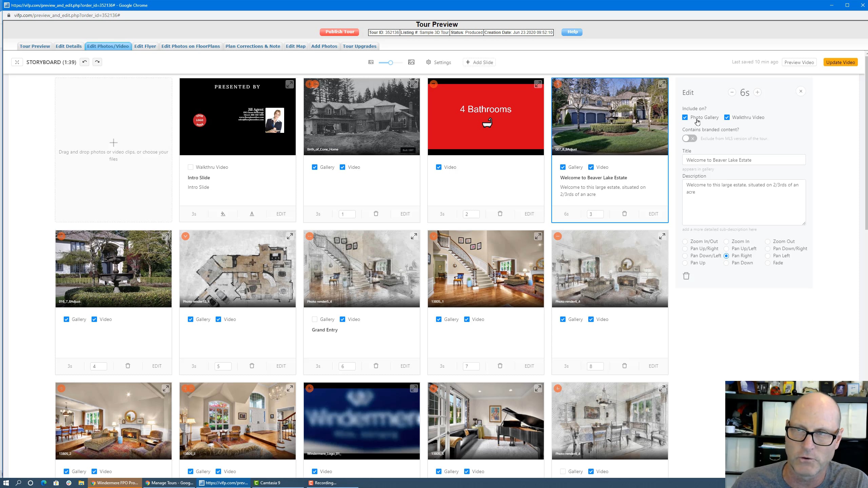Switch to the Edit Flyer tab
Image resolution: width=868 pixels, height=488 pixels.
click(145, 46)
